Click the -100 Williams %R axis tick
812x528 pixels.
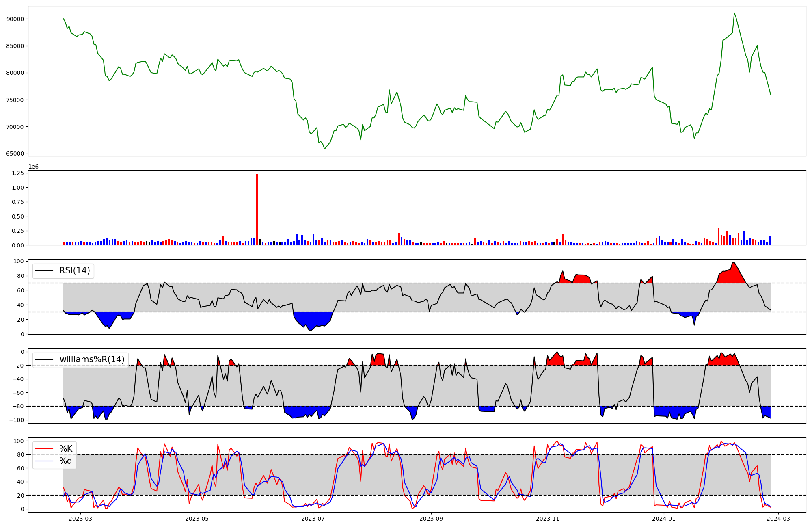[x=16, y=420]
